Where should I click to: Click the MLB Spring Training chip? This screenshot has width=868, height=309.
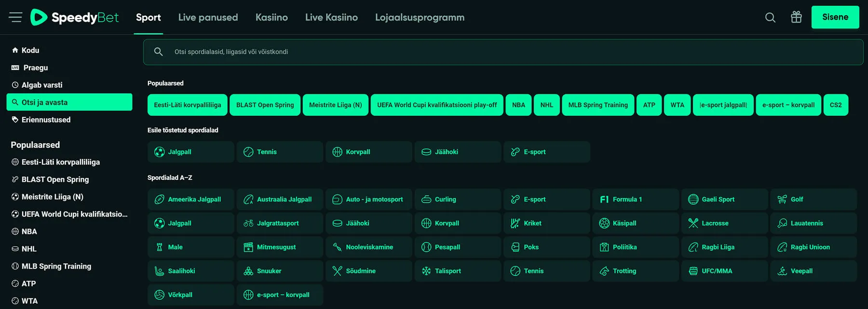coord(598,105)
